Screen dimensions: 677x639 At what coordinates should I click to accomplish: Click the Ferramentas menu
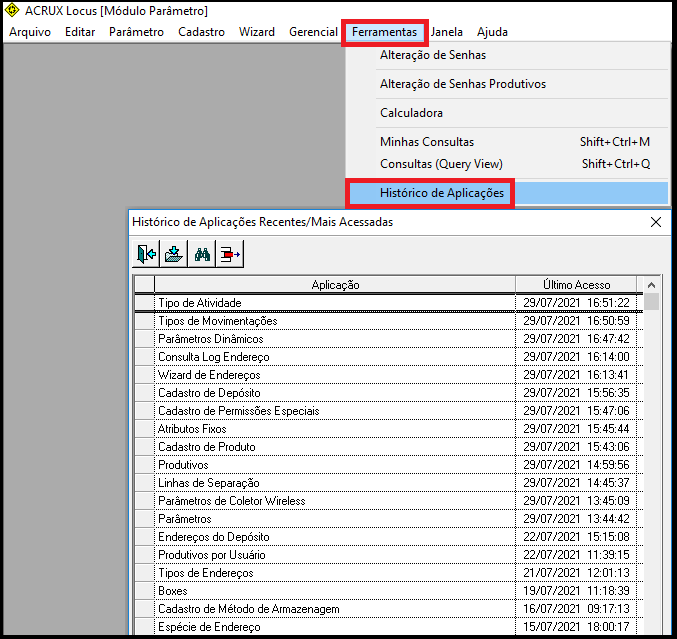pos(384,32)
